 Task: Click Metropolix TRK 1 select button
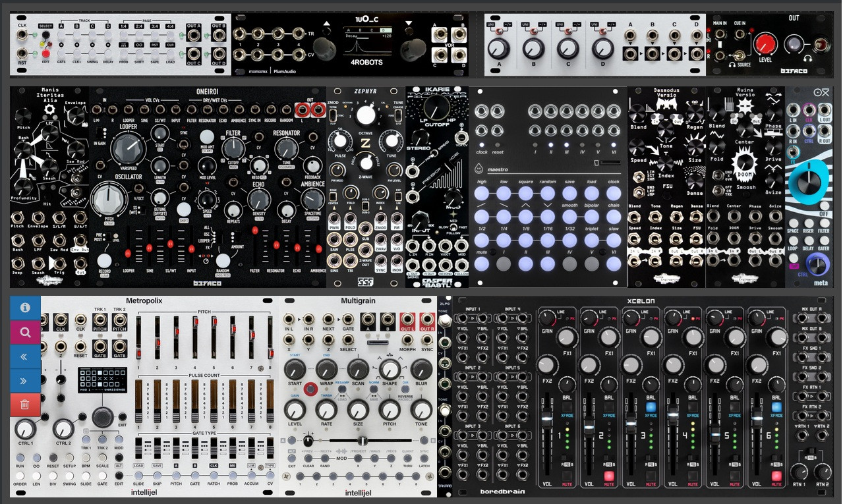coord(86,439)
